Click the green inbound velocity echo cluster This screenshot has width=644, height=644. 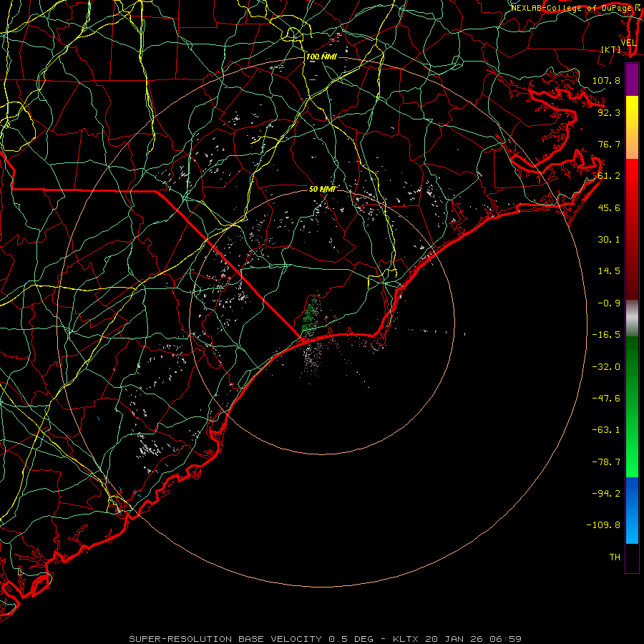[311, 316]
